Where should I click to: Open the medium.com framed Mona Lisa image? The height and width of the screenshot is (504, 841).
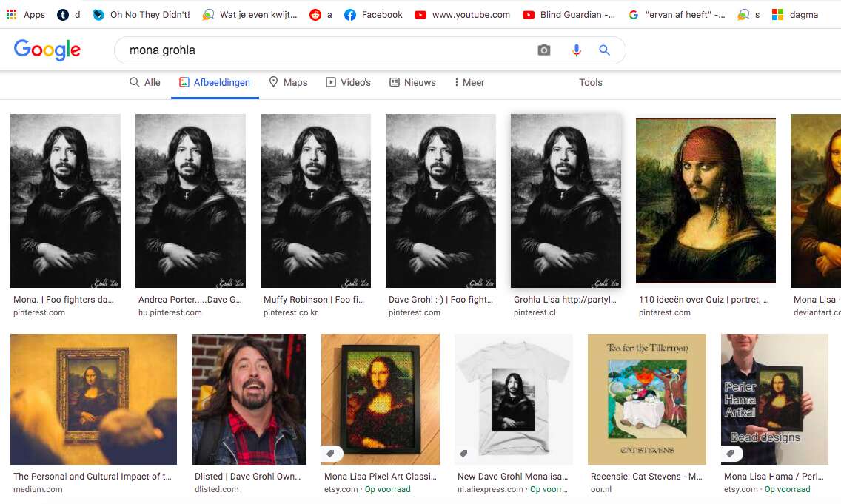coord(93,399)
